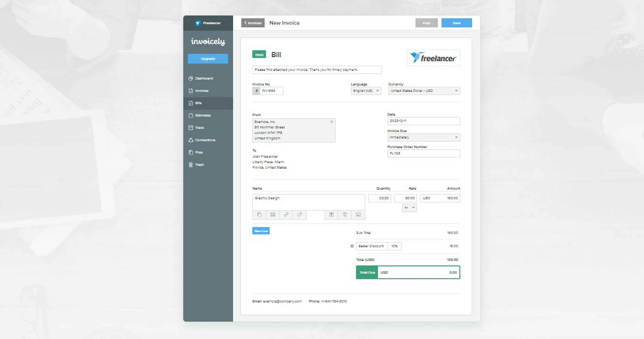Remove the From address with the X
Image resolution: width=644 pixels, height=339 pixels.
click(332, 122)
